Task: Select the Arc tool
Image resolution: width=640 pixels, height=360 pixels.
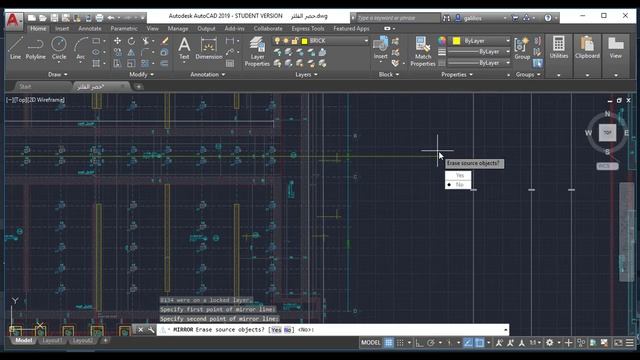Action: click(x=81, y=48)
